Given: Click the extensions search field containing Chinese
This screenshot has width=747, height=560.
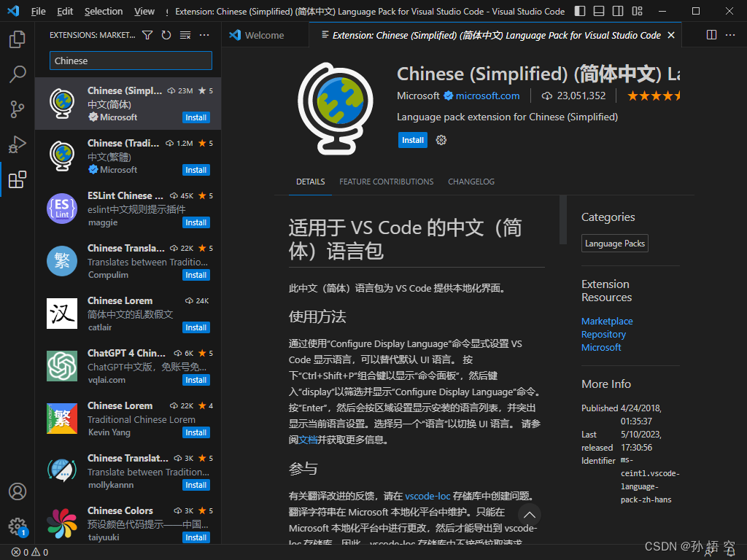Looking at the screenshot, I should point(130,60).
